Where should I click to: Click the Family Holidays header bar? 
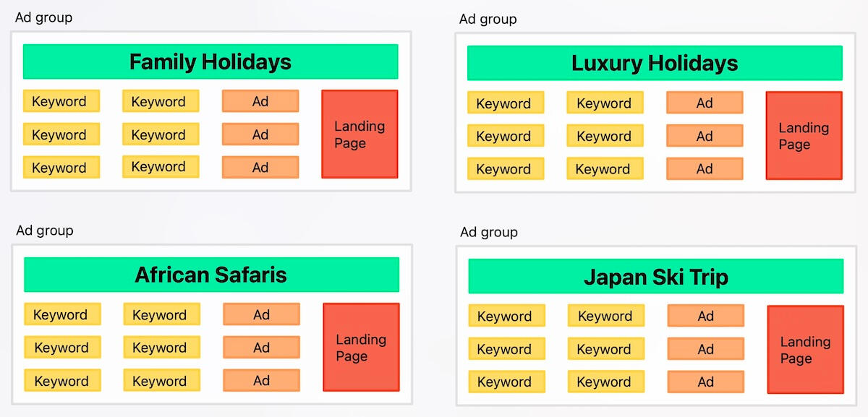point(210,61)
